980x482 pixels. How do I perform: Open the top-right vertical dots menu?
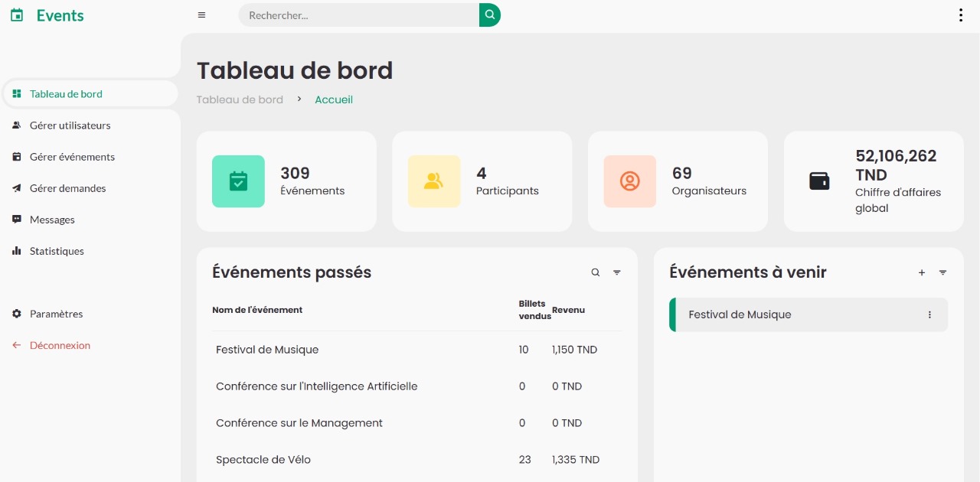[x=961, y=15]
